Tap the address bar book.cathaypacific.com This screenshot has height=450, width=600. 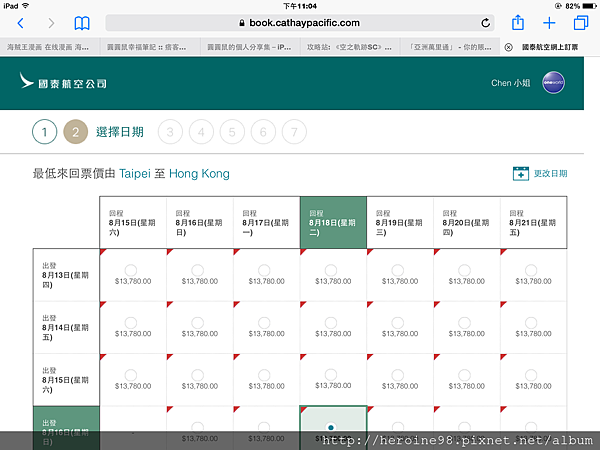300,23
